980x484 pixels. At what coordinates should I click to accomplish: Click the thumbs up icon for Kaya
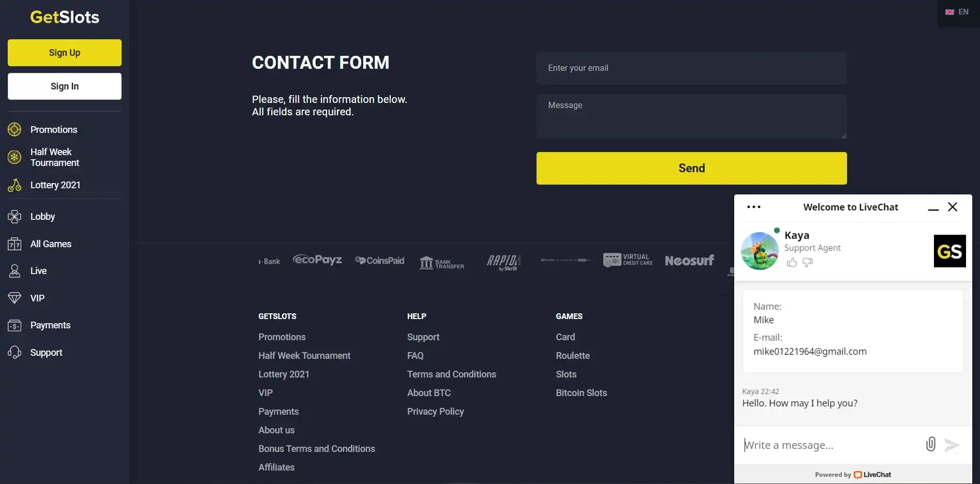[x=792, y=263]
